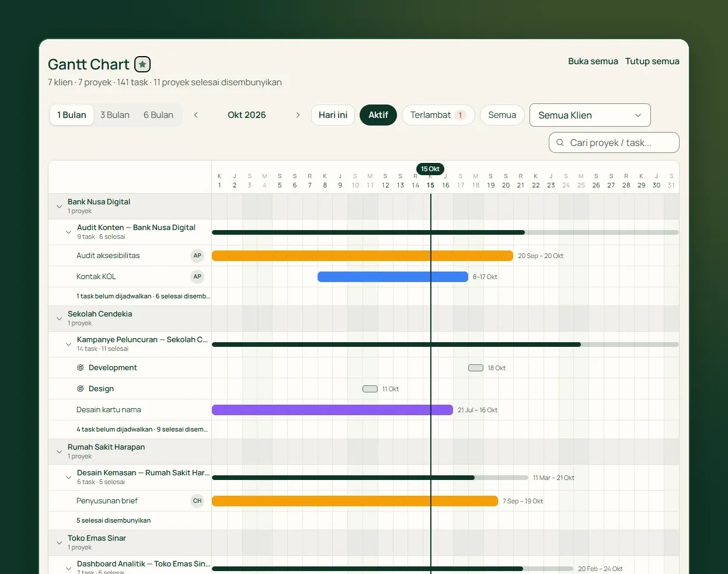Viewport: 728px width, 574px height.
Task: Click the Kampanye Peluncuran project progress bar
Action: (x=445, y=345)
